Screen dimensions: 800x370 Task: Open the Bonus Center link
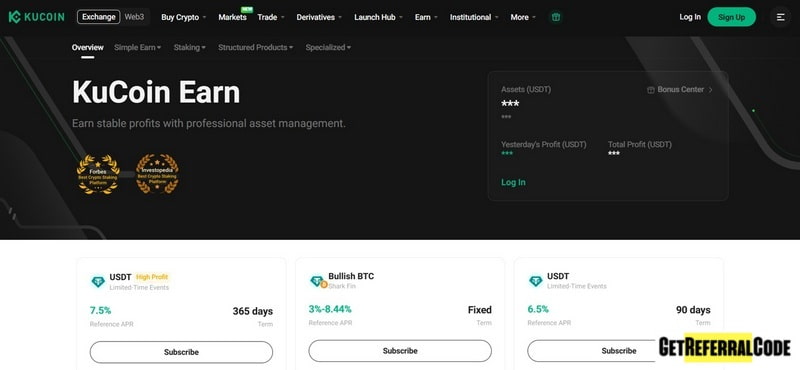[x=680, y=90]
